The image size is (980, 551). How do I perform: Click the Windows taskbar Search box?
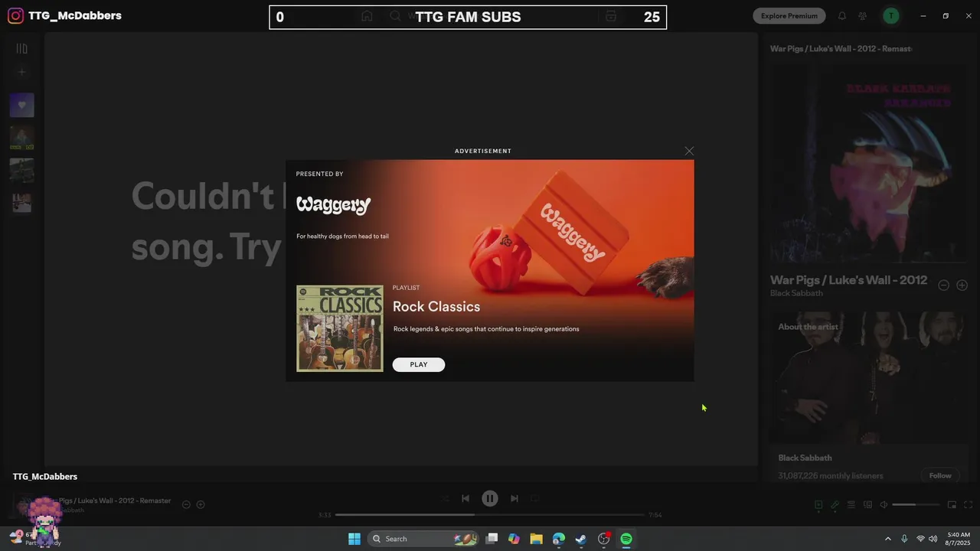click(424, 539)
